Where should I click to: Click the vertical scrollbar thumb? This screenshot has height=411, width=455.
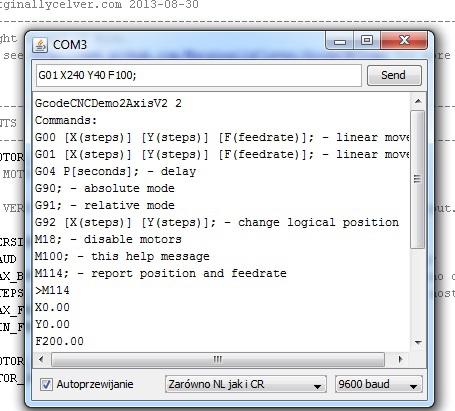click(418, 179)
